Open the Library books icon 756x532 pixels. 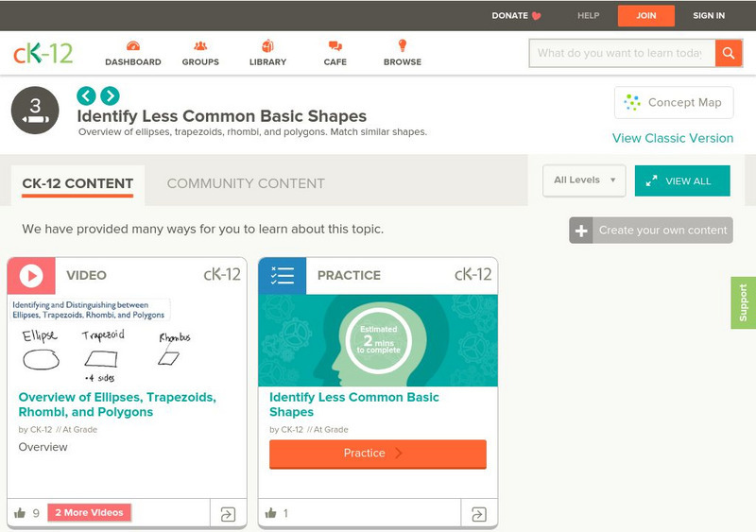pos(267,46)
